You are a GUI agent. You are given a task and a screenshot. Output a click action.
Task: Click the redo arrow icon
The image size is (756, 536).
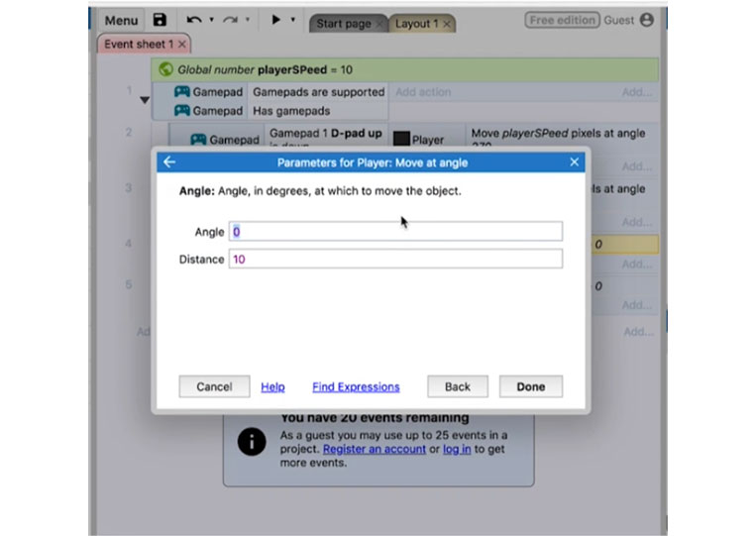(x=230, y=20)
